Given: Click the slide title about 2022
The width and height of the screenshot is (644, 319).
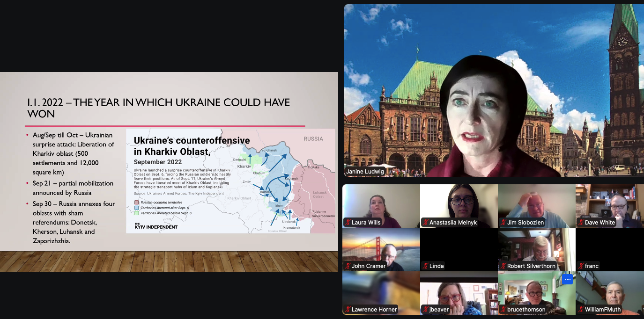Looking at the screenshot, I should (158, 108).
